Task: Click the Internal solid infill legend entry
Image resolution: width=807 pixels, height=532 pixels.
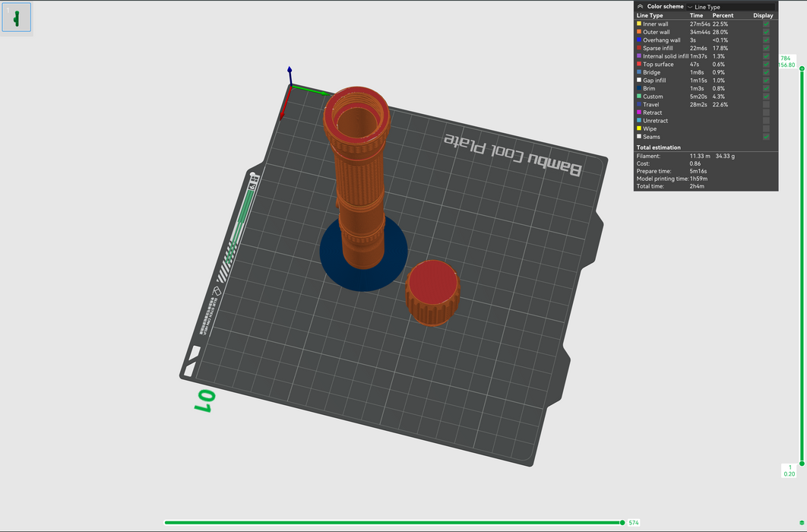Action: point(666,56)
